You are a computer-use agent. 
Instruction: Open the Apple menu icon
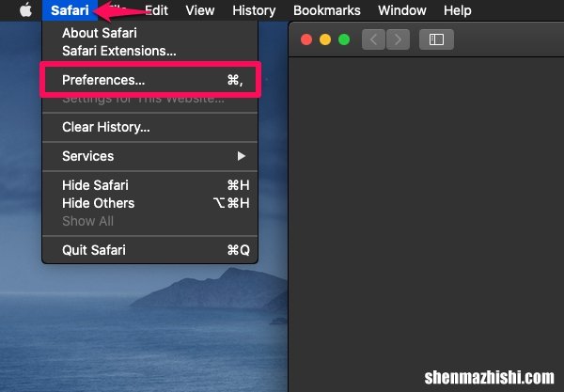click(25, 10)
